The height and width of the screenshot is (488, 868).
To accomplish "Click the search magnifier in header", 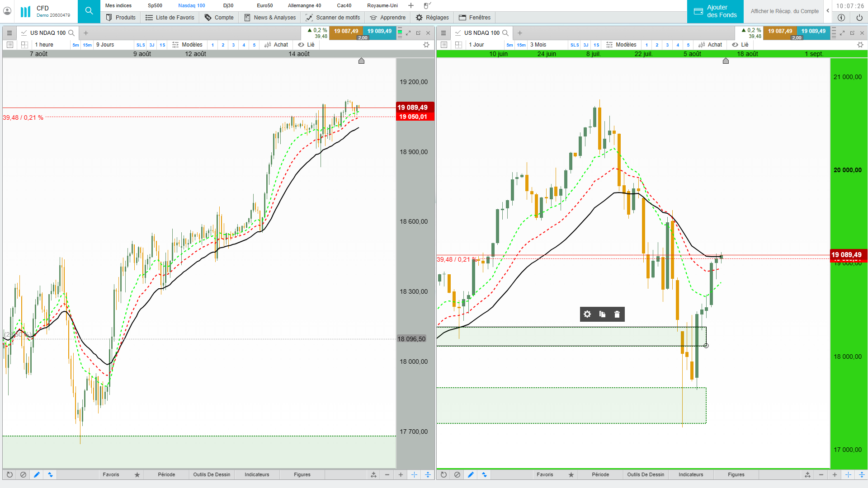I will click(89, 11).
